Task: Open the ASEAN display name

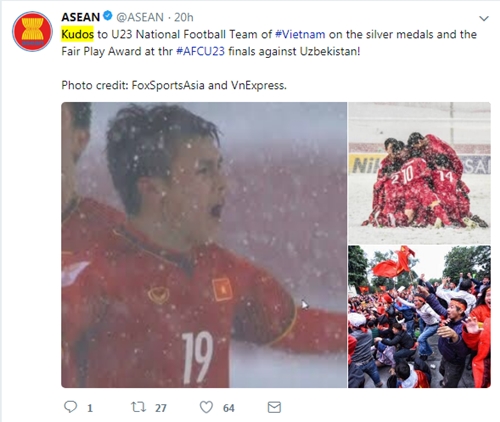Action: point(81,17)
